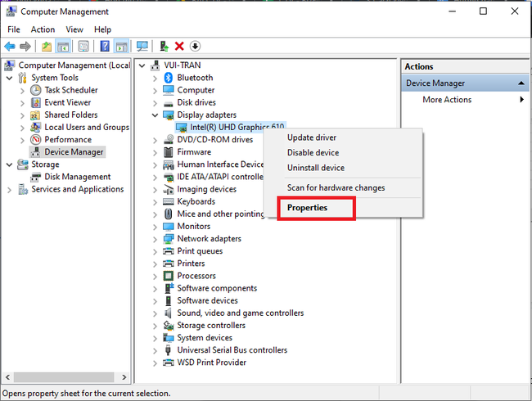This screenshot has width=532, height=401.
Task: Collapse the VUI-TRAN root node
Action: pos(142,65)
